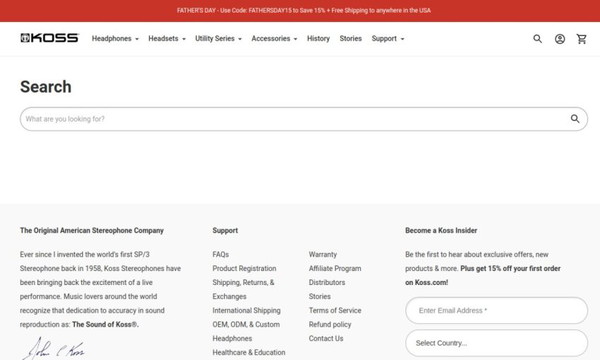
Task: Expand the Support dropdown in header
Action: pyautogui.click(x=388, y=39)
